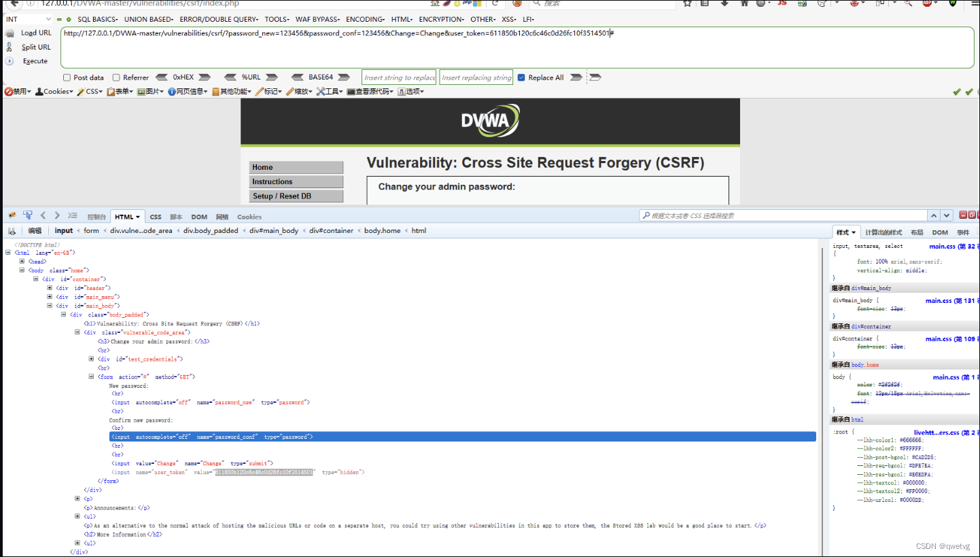Open the LFI menu in HackBar
Screen dimensions: 980x557
(x=528, y=20)
